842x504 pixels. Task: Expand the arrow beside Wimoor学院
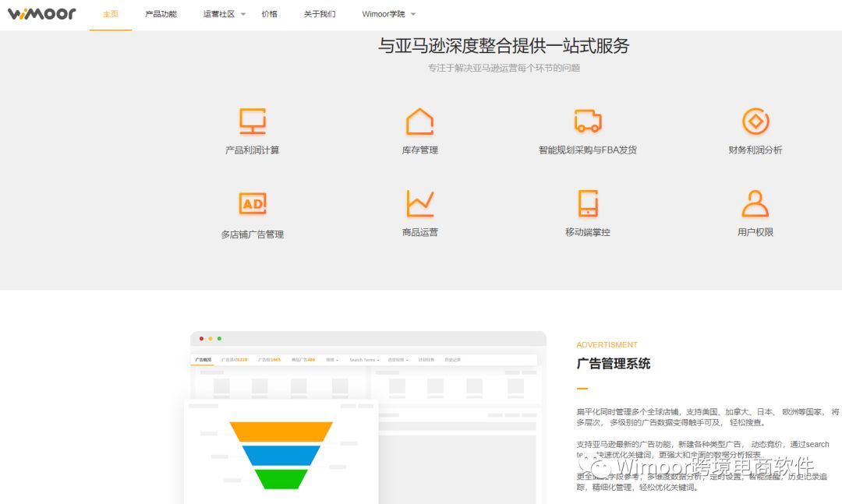(x=413, y=15)
